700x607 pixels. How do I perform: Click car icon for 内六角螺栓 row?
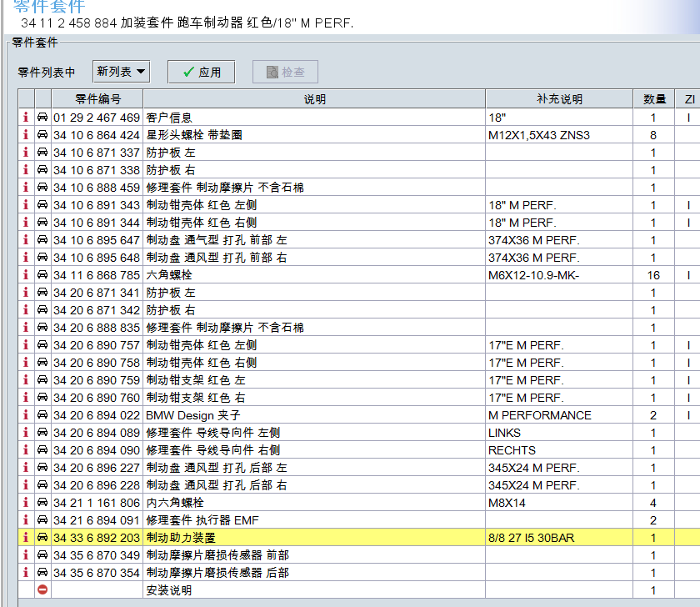[x=42, y=503]
